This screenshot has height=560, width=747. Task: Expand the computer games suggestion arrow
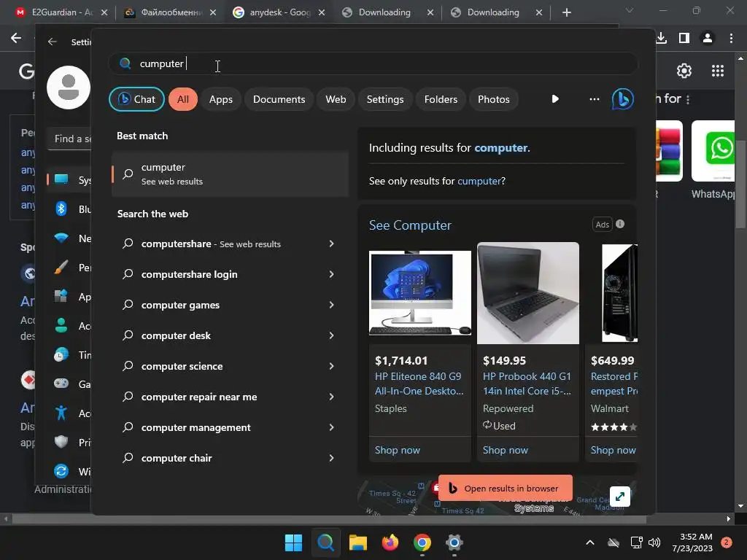click(332, 305)
